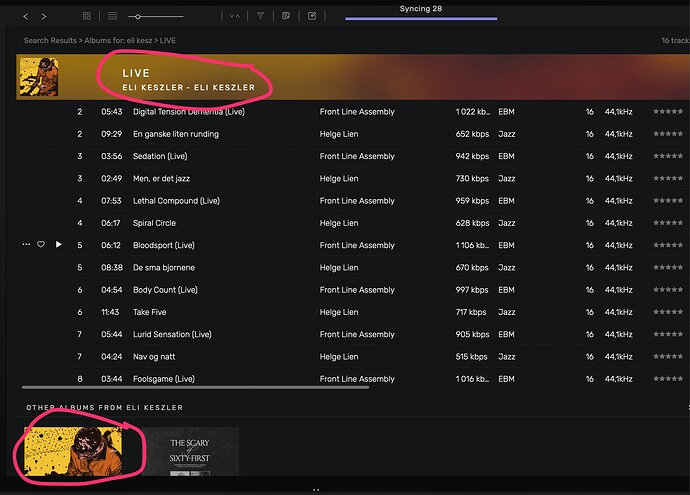Viewport: 690px width, 495px height.
Task: Open The Scary of Sixty-First album thumbnail
Action: point(190,451)
